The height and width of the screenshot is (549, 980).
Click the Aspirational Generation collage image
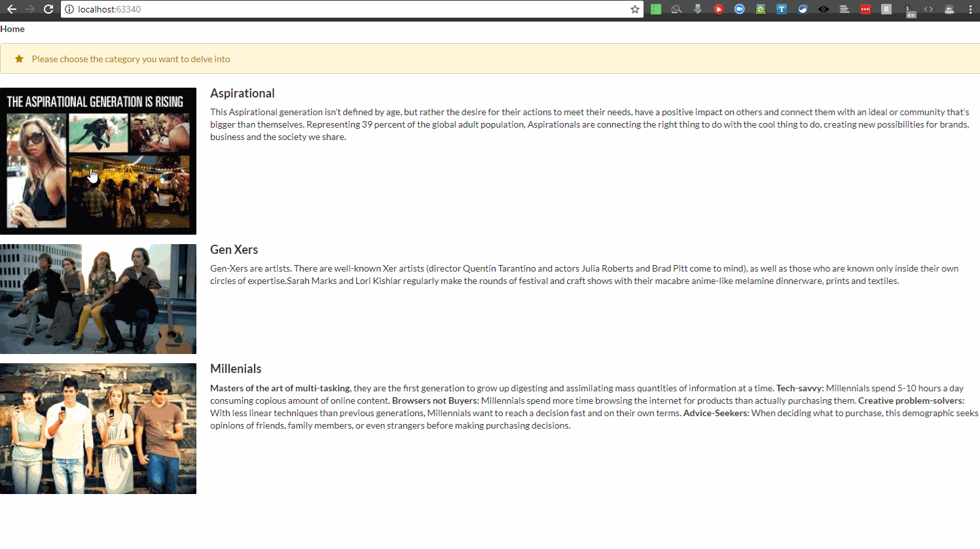(x=98, y=161)
